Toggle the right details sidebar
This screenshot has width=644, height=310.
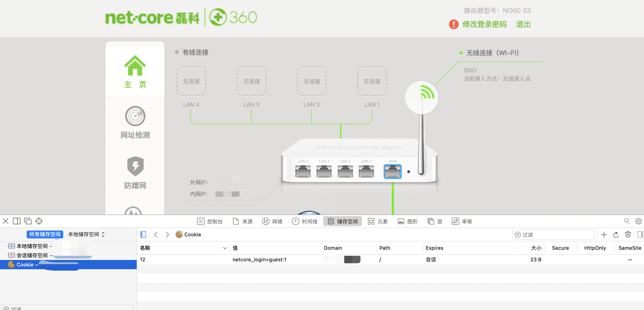(x=640, y=234)
